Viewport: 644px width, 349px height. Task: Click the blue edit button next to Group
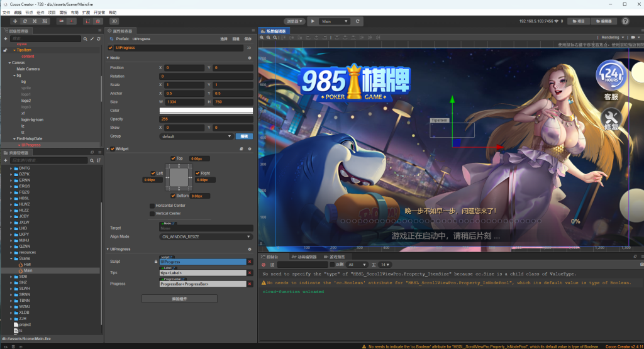(x=245, y=136)
